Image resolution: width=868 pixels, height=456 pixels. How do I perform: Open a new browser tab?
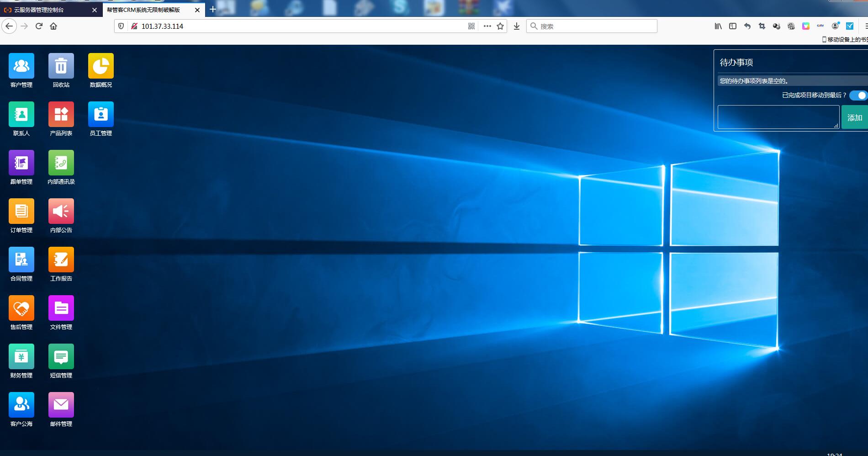[213, 9]
